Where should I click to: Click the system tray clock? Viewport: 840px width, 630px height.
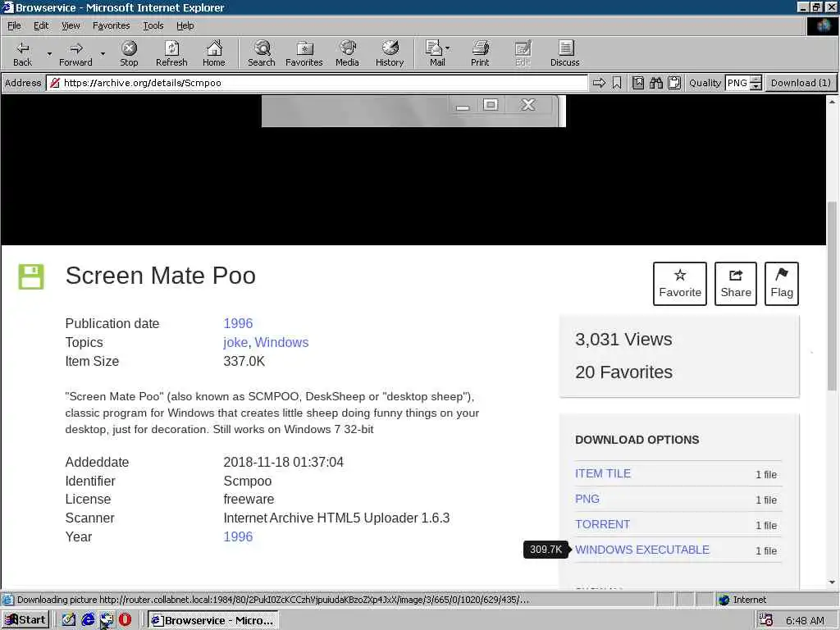[805, 620]
